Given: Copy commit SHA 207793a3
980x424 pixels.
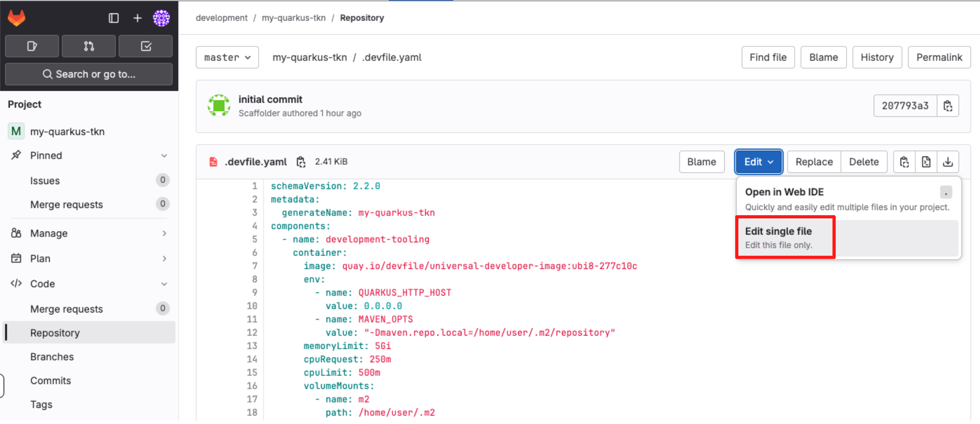Looking at the screenshot, I should [948, 106].
